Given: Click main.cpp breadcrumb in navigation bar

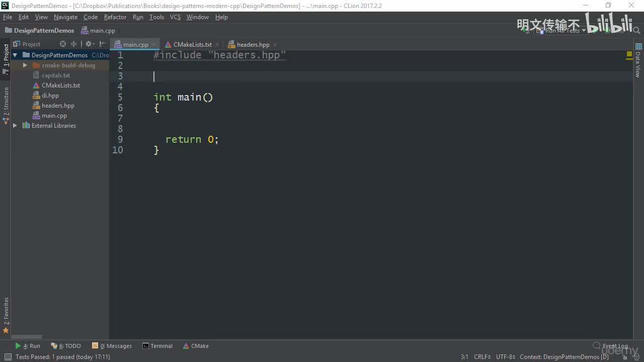Looking at the screenshot, I should pos(98,31).
